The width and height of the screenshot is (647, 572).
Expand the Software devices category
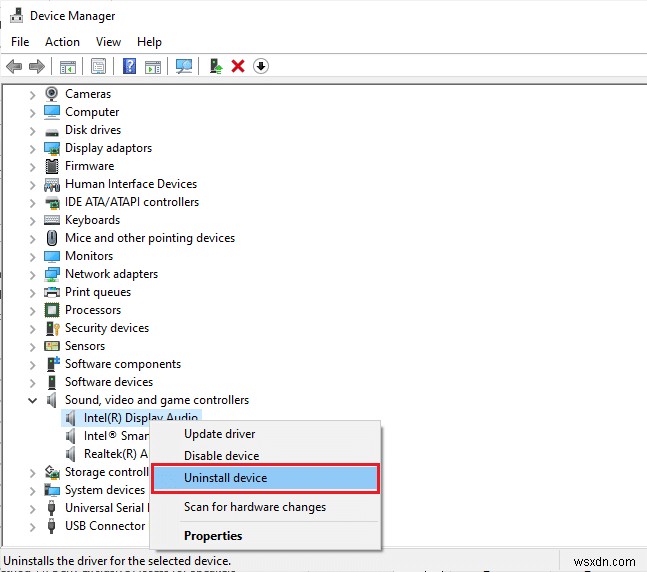(x=33, y=383)
